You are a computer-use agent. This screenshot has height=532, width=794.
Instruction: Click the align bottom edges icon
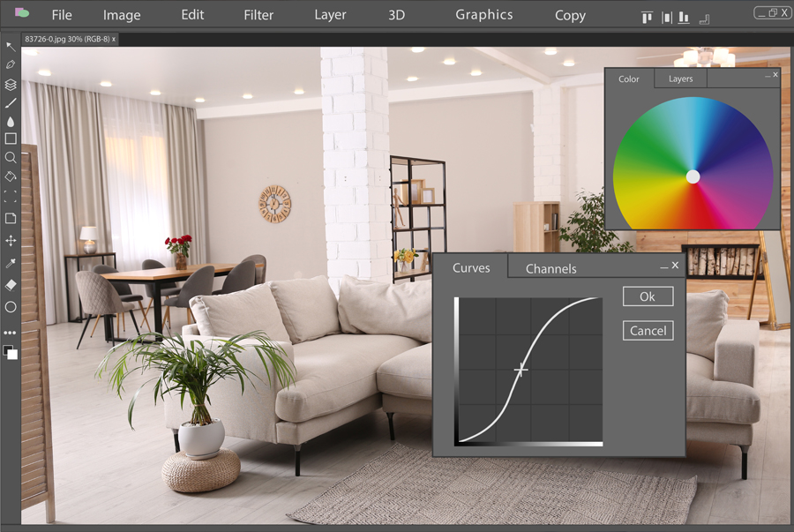pyautogui.click(x=683, y=17)
